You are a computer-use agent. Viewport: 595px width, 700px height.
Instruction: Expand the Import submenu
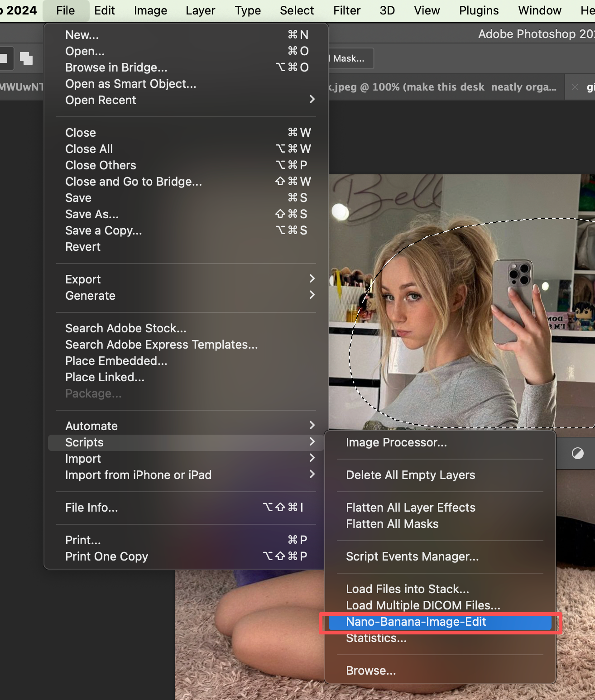tap(186, 459)
